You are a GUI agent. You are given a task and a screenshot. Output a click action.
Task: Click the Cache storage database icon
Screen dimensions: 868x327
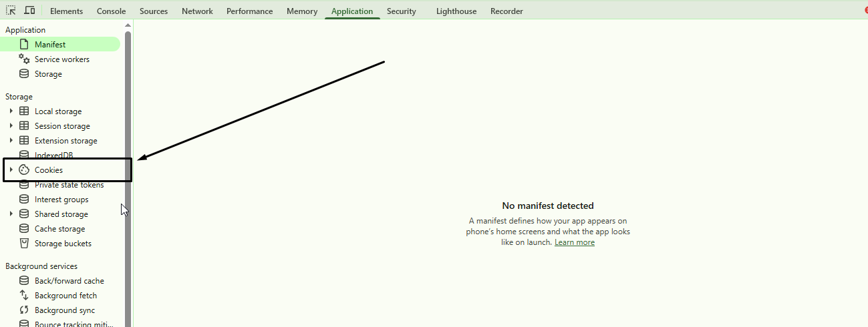[24, 229]
